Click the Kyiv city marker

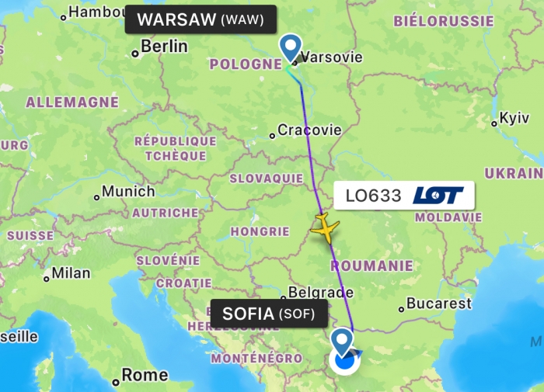(x=494, y=123)
